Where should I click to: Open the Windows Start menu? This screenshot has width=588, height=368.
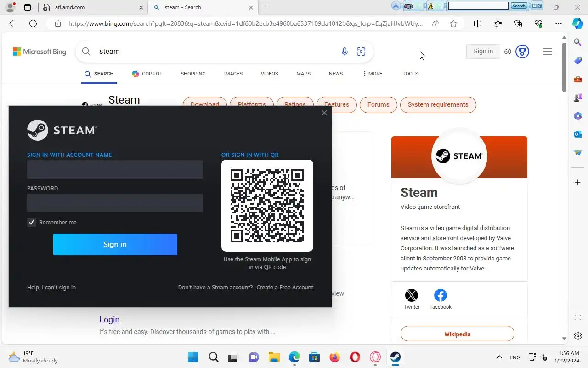[193, 357]
